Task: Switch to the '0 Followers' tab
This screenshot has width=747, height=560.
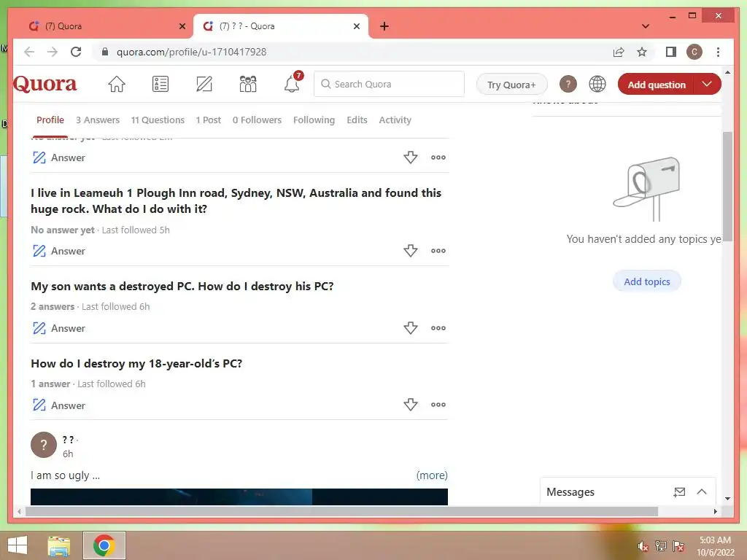Action: pos(257,120)
